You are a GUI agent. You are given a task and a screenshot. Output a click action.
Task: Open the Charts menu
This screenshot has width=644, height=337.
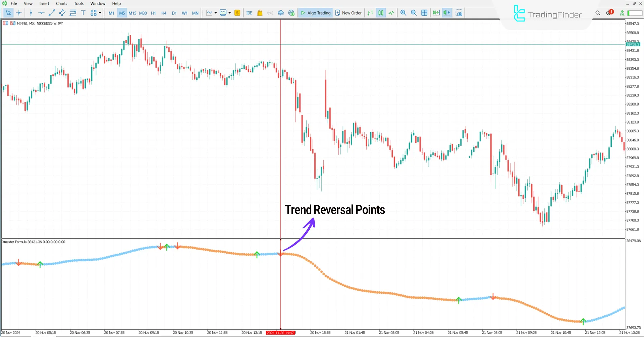pos(61,3)
